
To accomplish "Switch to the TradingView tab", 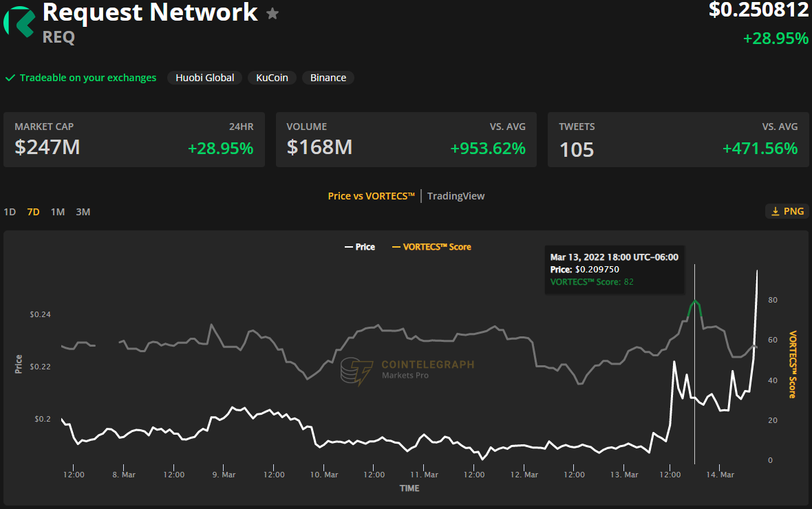I will [456, 196].
